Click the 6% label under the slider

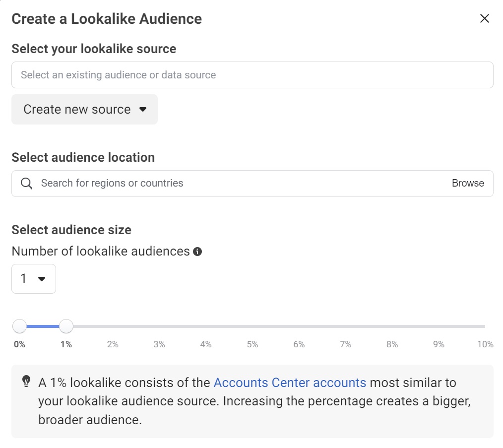299,344
